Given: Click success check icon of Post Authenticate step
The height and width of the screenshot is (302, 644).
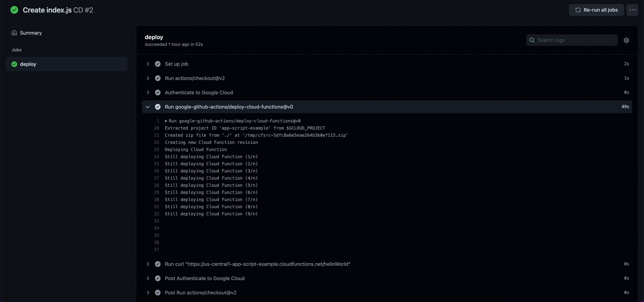Looking at the screenshot, I should click(x=158, y=278).
